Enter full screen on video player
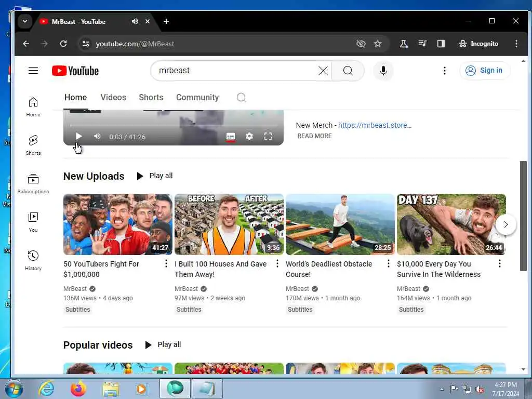Image resolution: width=532 pixels, height=399 pixels. (x=268, y=137)
